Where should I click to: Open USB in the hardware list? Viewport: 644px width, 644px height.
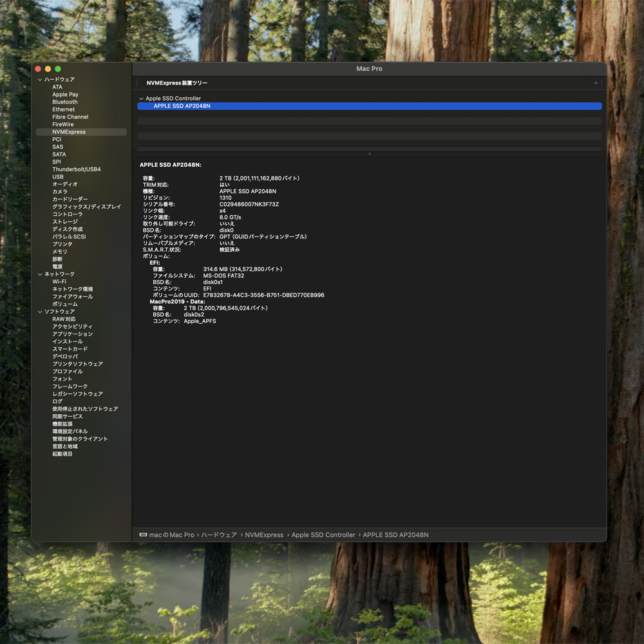click(57, 176)
